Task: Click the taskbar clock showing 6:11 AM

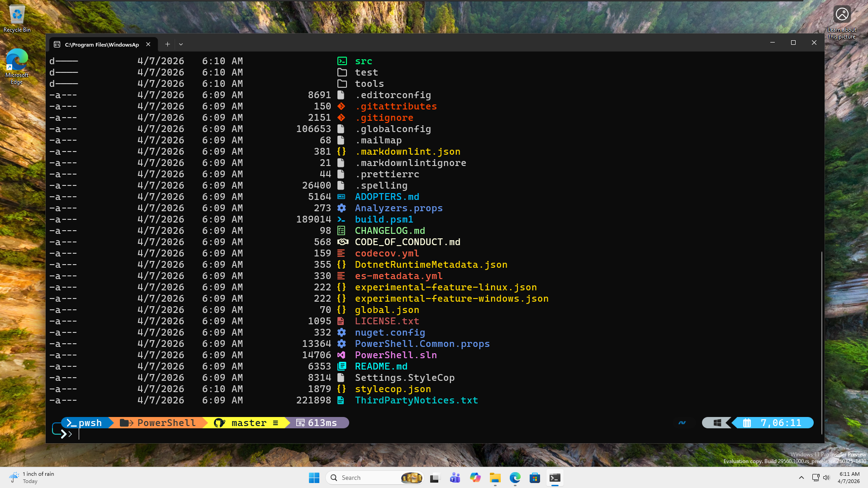Action: (x=849, y=478)
